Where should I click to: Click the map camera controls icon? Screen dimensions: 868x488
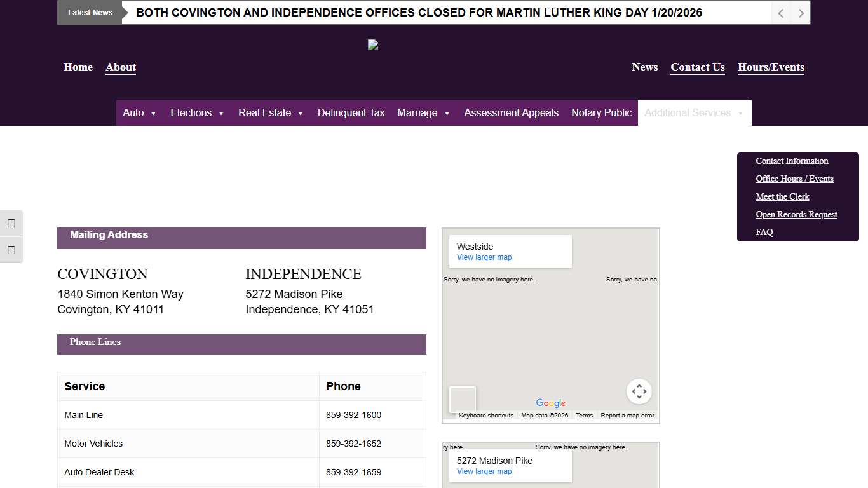(x=639, y=391)
